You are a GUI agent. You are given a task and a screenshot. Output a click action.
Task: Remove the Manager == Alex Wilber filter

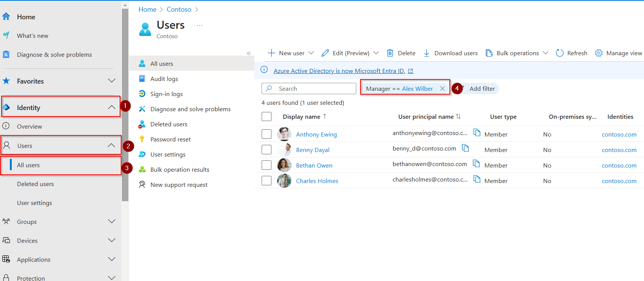pos(442,88)
